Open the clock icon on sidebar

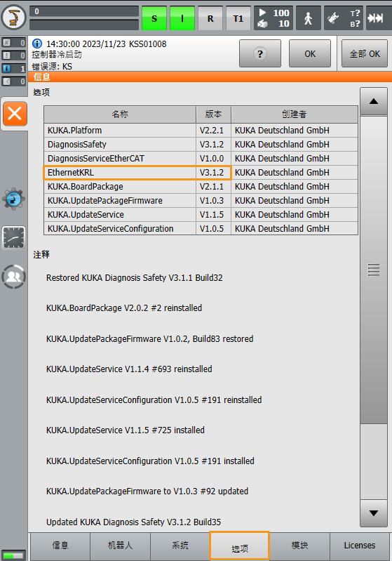pyautogui.click(x=13, y=237)
